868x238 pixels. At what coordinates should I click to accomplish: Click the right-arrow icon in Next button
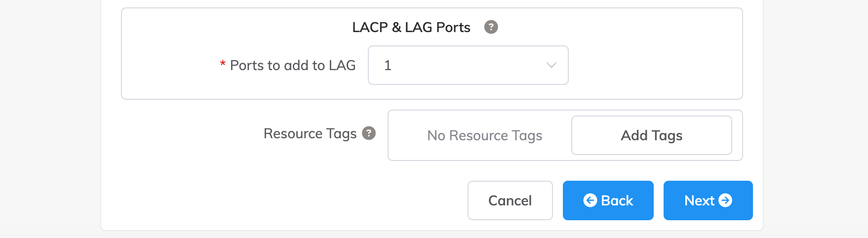[725, 200]
